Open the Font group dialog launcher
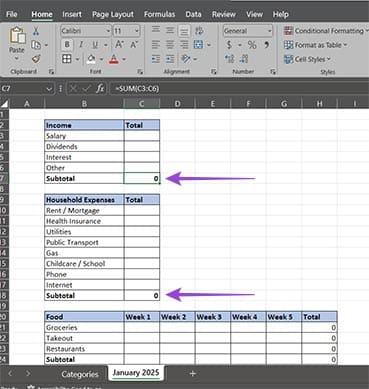Screen dimensions: 369x389 point(140,72)
